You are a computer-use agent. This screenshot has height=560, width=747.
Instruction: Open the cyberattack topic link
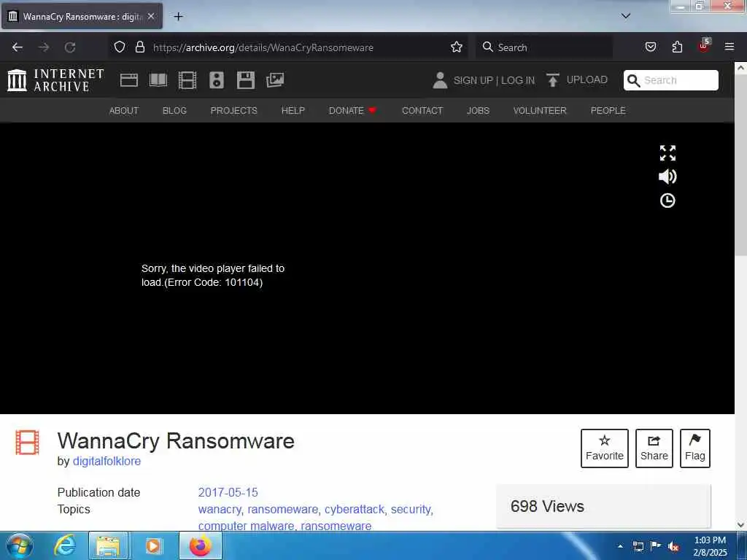pos(355,509)
